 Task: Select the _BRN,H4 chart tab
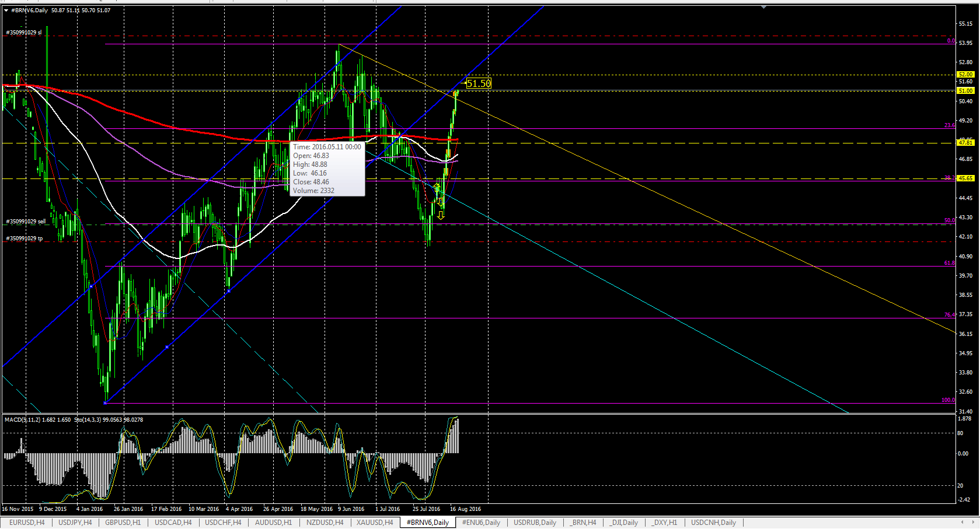583,523
